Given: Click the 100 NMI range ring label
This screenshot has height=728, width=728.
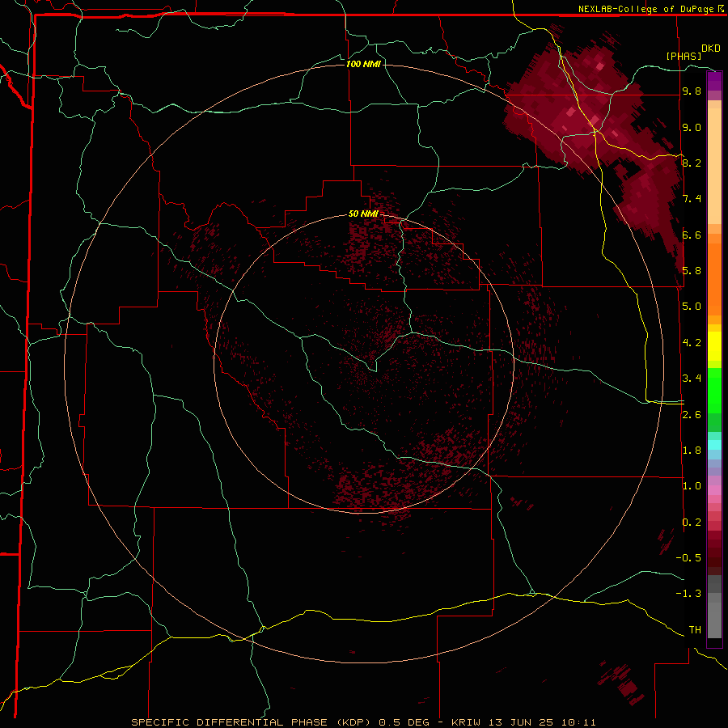Looking at the screenshot, I should pyautogui.click(x=363, y=64).
